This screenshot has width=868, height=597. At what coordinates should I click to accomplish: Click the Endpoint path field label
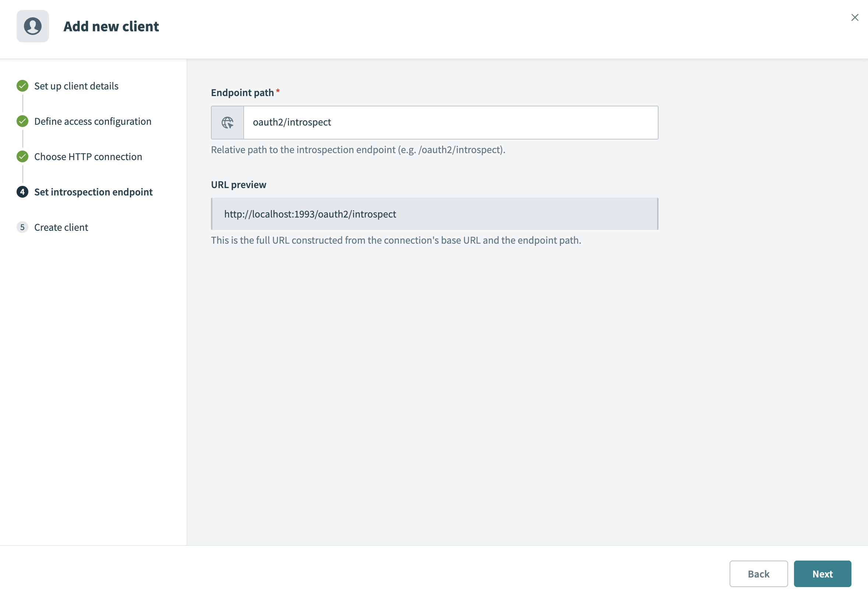pos(243,92)
